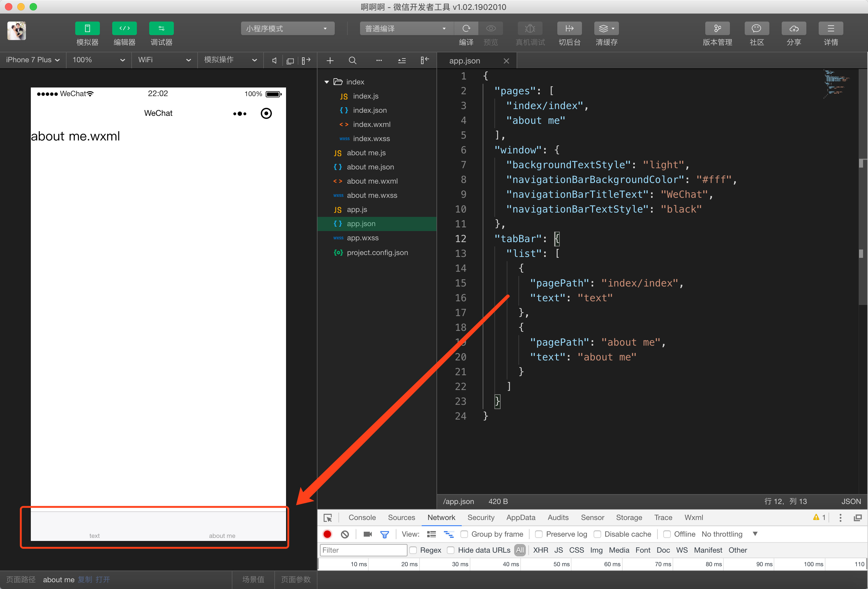This screenshot has height=589, width=868.
Task: Switch to the Console tab
Action: (362, 517)
